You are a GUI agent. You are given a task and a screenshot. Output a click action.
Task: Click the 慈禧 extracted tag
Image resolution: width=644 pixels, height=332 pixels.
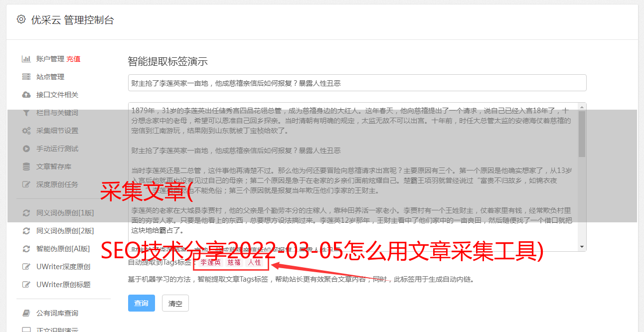click(234, 262)
